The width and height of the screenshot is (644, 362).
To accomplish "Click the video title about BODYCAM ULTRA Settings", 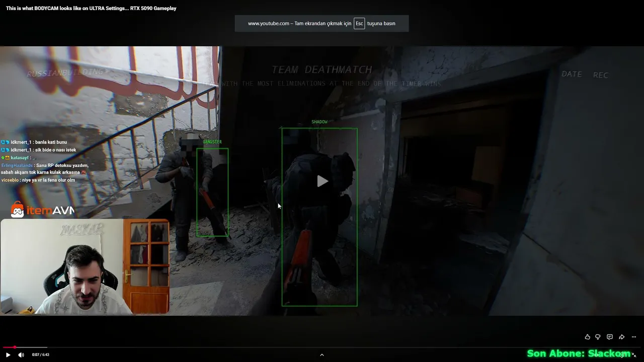I will coord(91,9).
